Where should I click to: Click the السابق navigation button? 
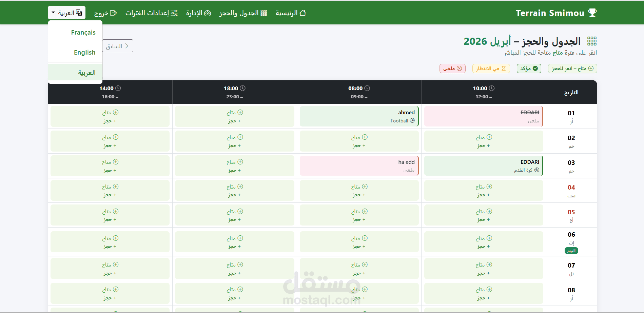click(117, 46)
